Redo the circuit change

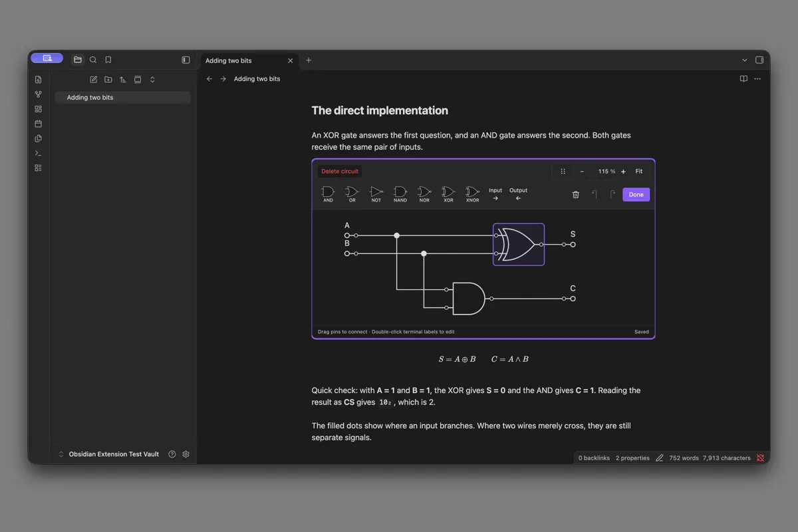click(612, 195)
